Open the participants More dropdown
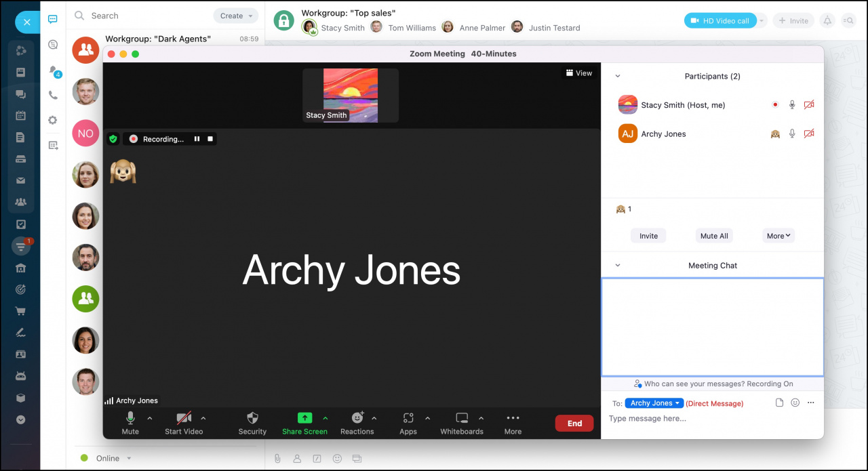Screen dimensions: 868x471 778,236
